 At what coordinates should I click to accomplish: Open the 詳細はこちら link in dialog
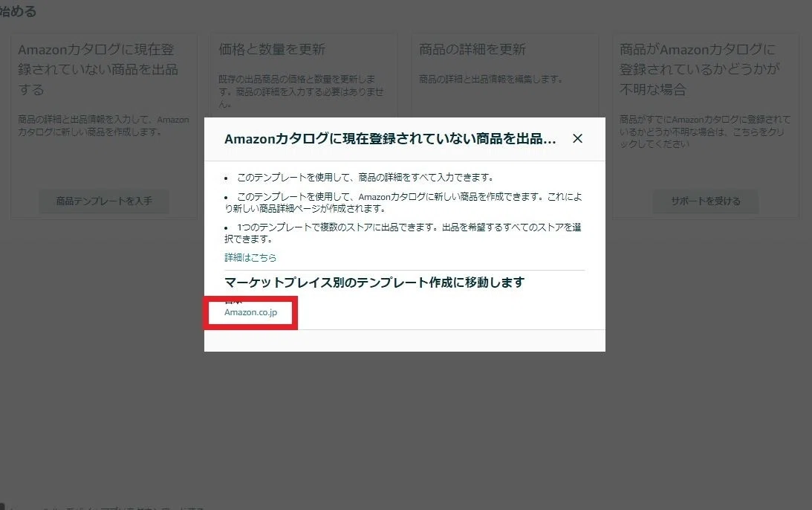pyautogui.click(x=250, y=257)
